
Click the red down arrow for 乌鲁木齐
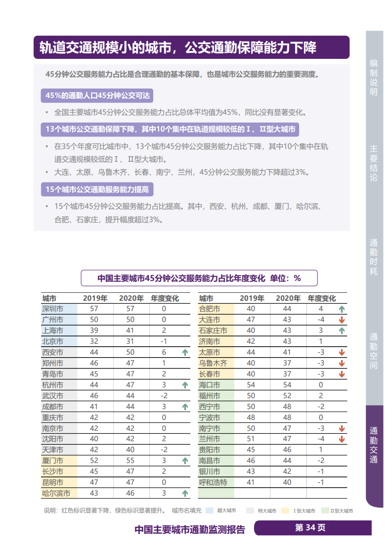342,363
